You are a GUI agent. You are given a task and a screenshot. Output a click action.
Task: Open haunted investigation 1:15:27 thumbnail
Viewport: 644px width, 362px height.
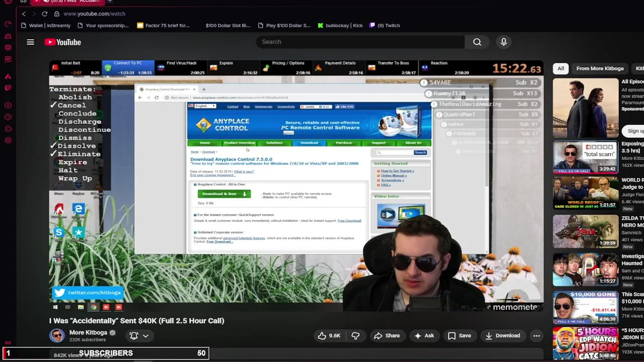point(586,269)
